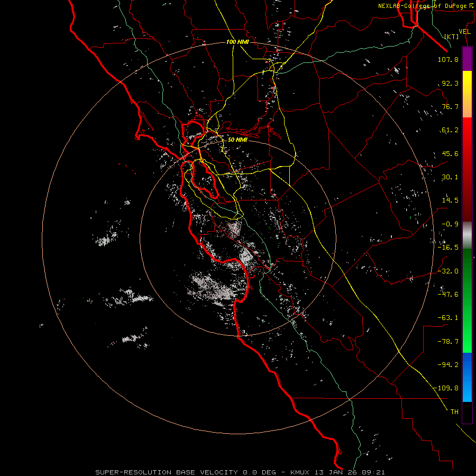The width and height of the screenshot is (476, 476).
Task: Click the [KT] units label
Action: [x=452, y=36]
